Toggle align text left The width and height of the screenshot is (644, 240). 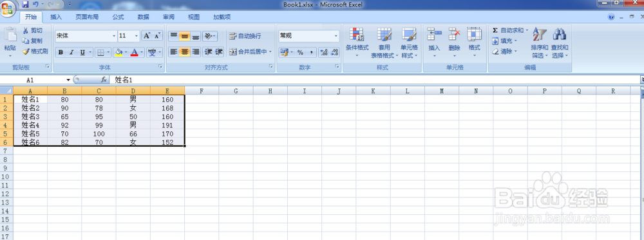pyautogui.click(x=174, y=51)
